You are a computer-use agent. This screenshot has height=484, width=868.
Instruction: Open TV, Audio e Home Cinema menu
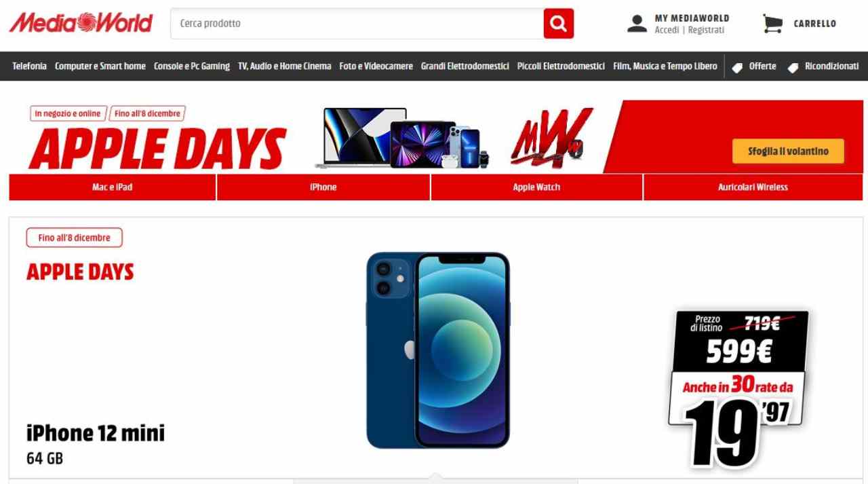[x=285, y=66]
